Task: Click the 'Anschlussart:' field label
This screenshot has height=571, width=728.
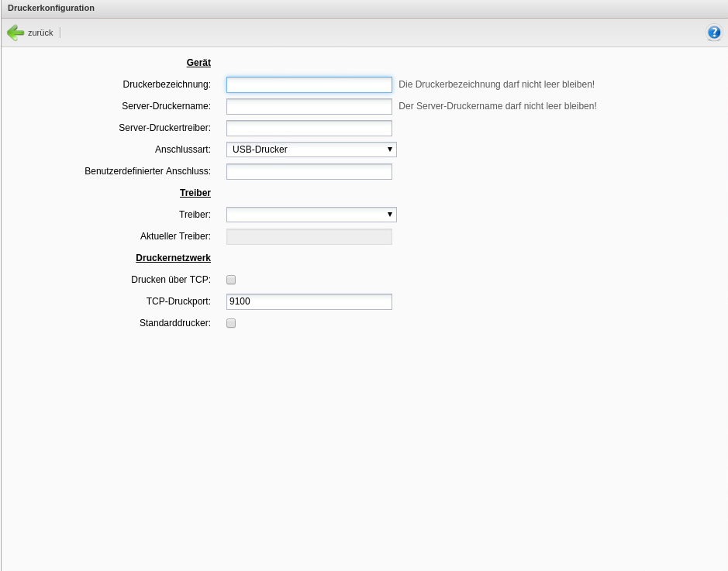Action: (x=182, y=150)
